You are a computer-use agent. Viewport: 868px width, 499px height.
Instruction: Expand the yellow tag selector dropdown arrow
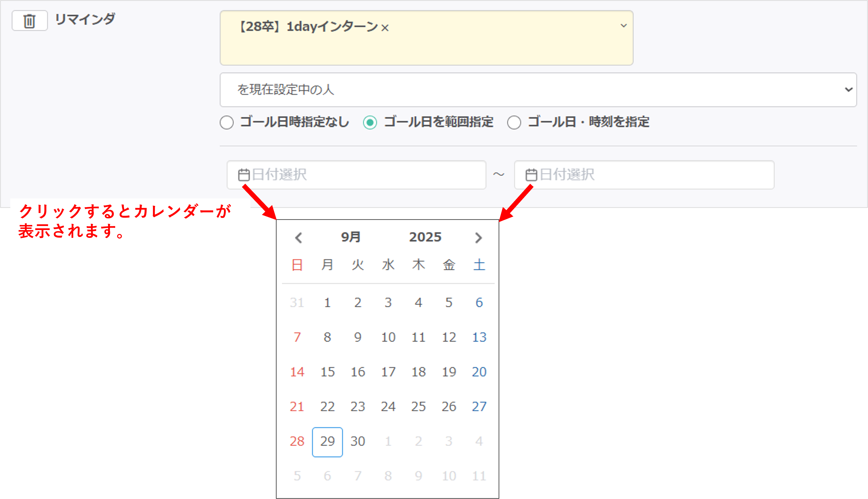click(x=623, y=26)
